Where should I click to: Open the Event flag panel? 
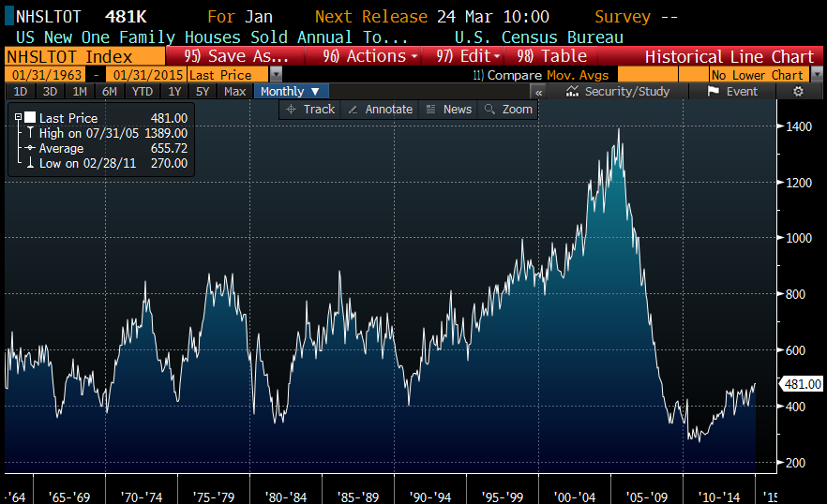(732, 92)
